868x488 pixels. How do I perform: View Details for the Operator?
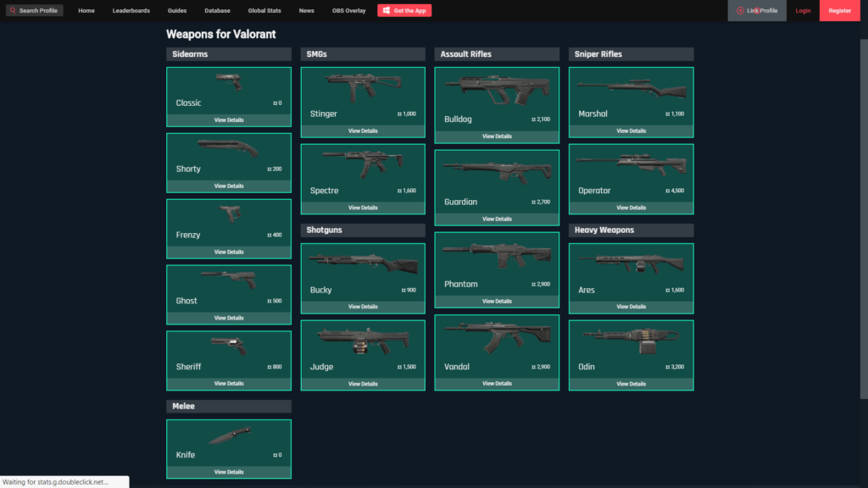pyautogui.click(x=631, y=208)
